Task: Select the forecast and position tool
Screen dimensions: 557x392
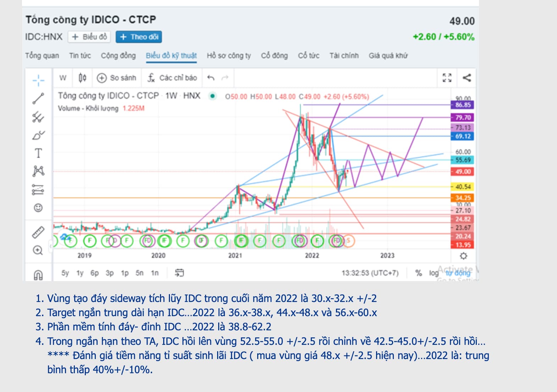Action: (x=38, y=190)
